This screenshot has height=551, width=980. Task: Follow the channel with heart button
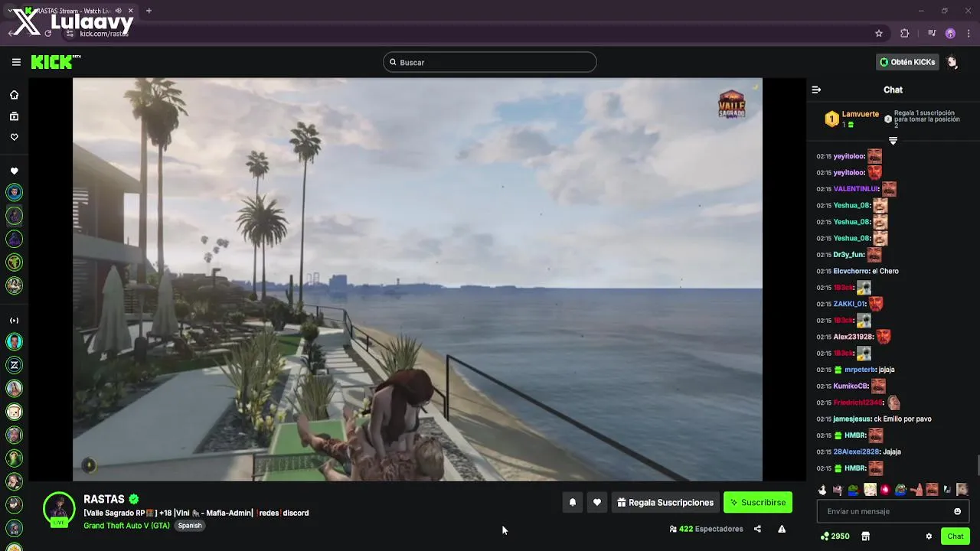[597, 503]
